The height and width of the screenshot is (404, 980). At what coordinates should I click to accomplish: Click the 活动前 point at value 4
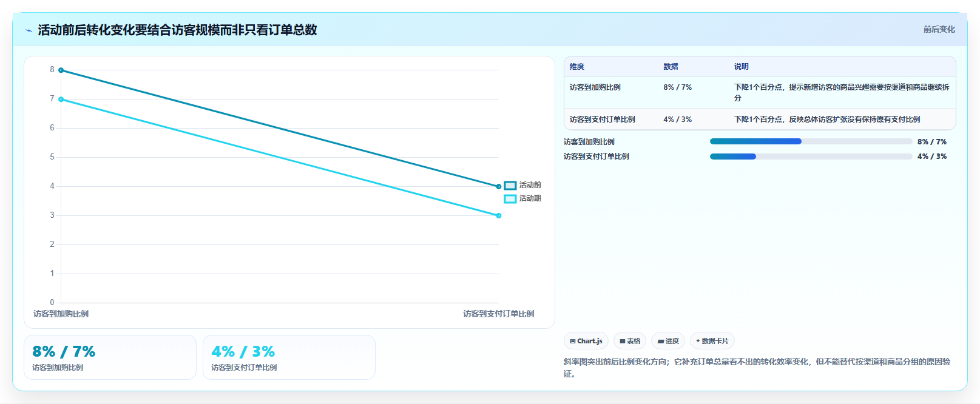(x=499, y=187)
